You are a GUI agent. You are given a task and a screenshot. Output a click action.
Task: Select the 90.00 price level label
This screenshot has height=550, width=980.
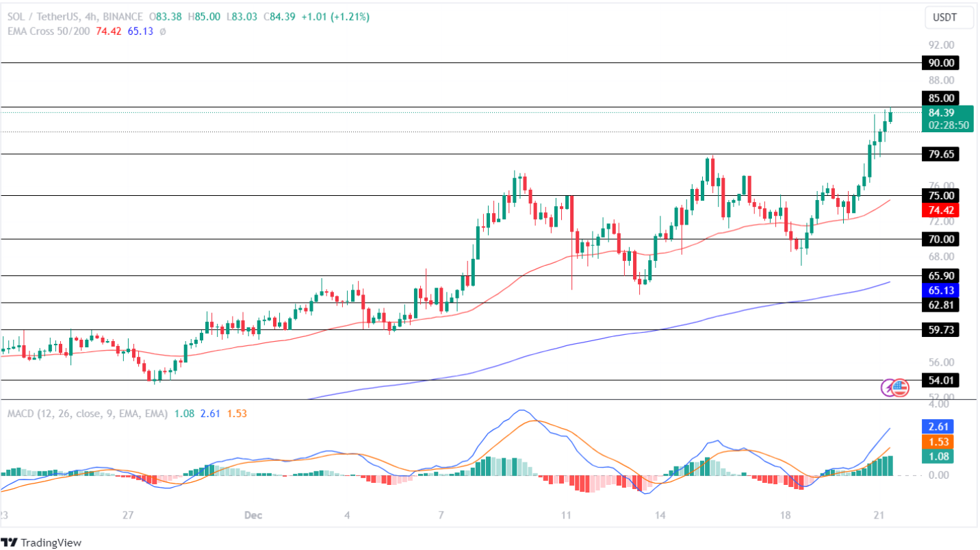pos(941,63)
